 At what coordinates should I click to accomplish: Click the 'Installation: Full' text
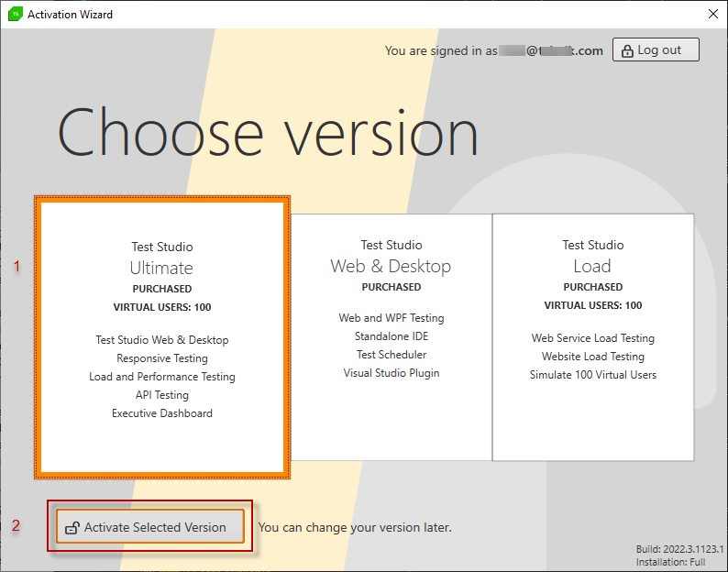click(x=670, y=562)
